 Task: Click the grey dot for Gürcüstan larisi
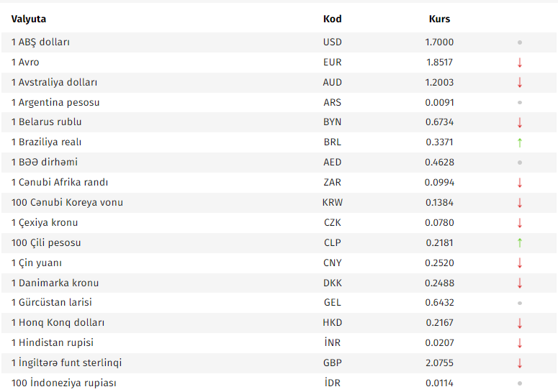tap(519, 303)
